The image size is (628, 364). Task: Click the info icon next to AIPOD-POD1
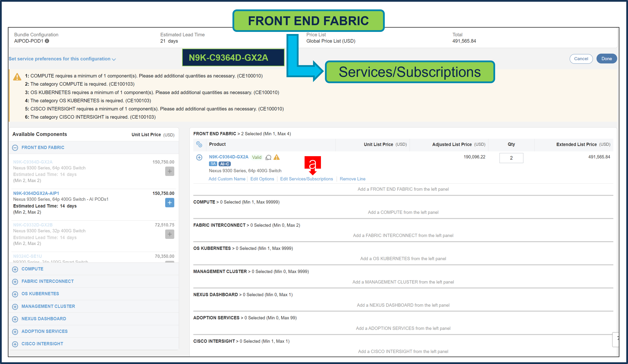(47, 41)
